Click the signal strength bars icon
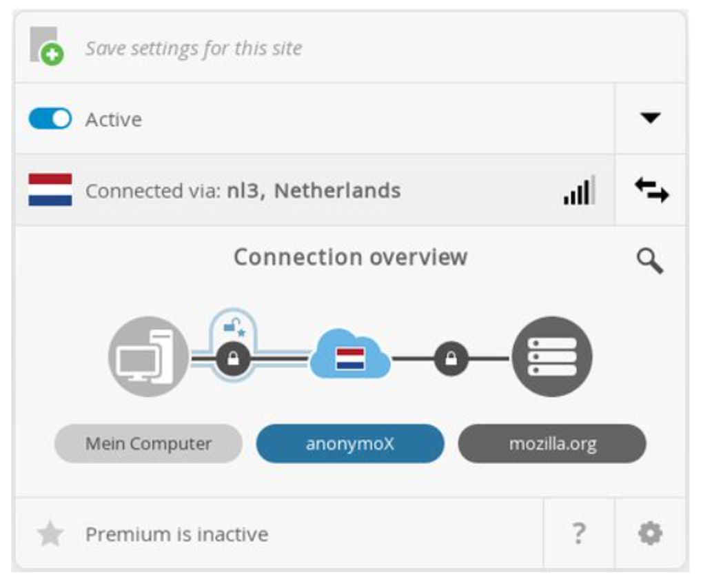This screenshot has height=588, width=703. [x=579, y=191]
